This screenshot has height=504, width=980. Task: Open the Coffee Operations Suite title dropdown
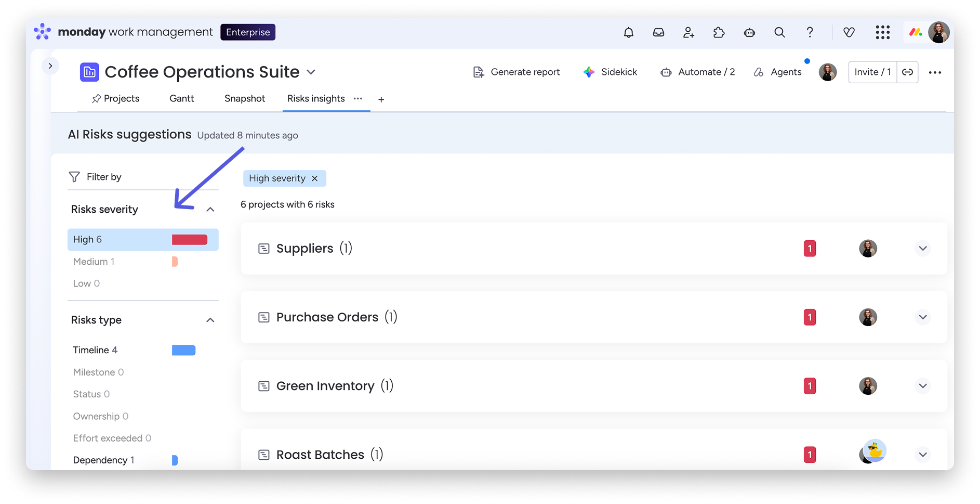311,72
